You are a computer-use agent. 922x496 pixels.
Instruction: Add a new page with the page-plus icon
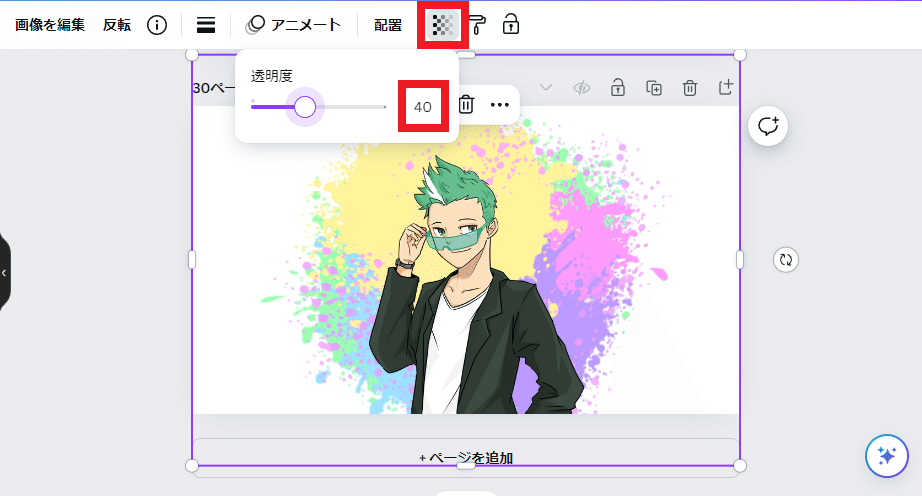coord(726,88)
